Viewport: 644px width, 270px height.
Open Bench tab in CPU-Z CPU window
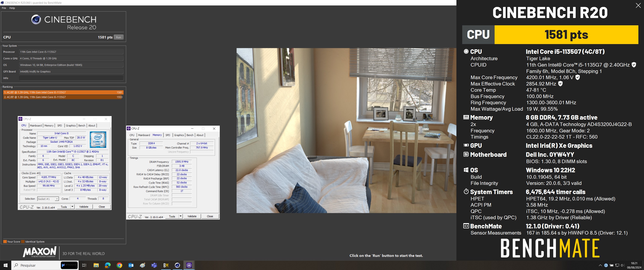pyautogui.click(x=82, y=125)
